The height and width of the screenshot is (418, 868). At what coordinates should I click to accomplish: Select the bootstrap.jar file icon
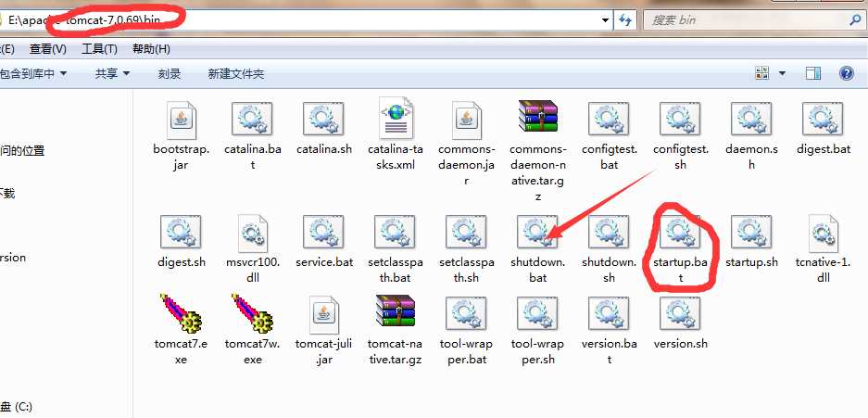click(x=182, y=120)
